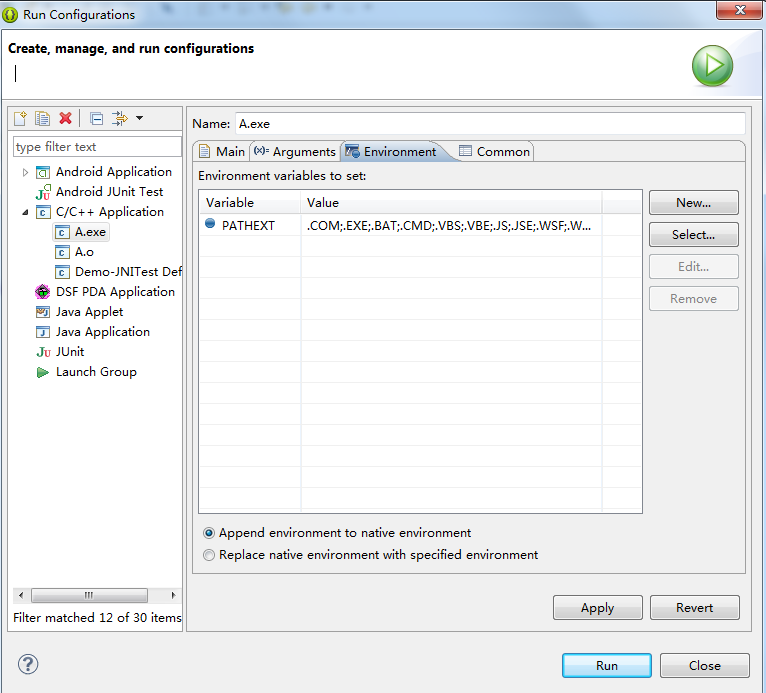This screenshot has width=766, height=693.
Task: Click the Apply button
Action: (x=597, y=608)
